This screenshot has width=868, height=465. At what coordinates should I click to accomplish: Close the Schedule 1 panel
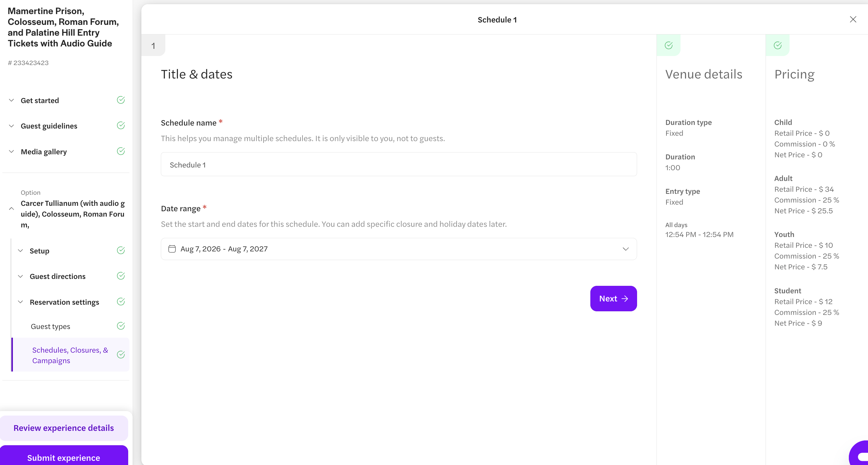853,19
